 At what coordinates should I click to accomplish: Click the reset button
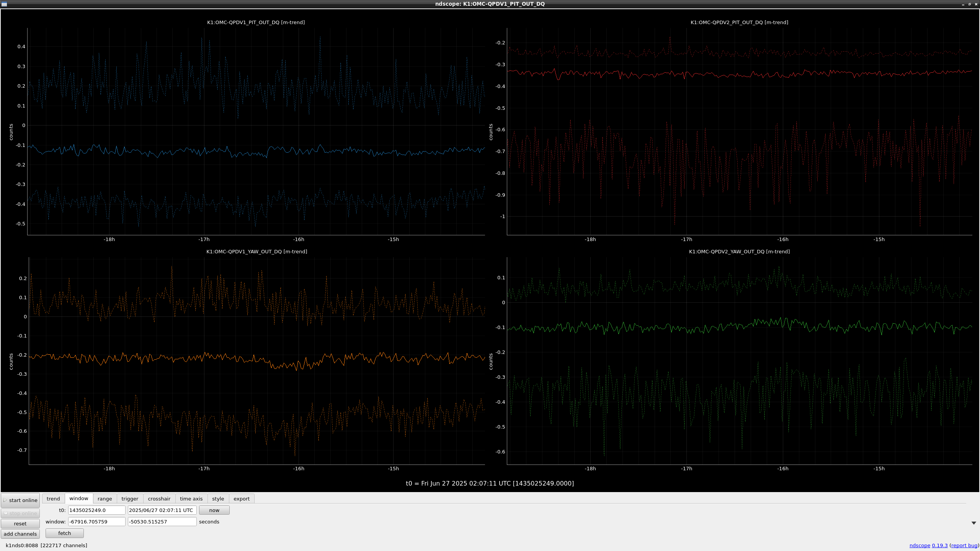point(20,523)
